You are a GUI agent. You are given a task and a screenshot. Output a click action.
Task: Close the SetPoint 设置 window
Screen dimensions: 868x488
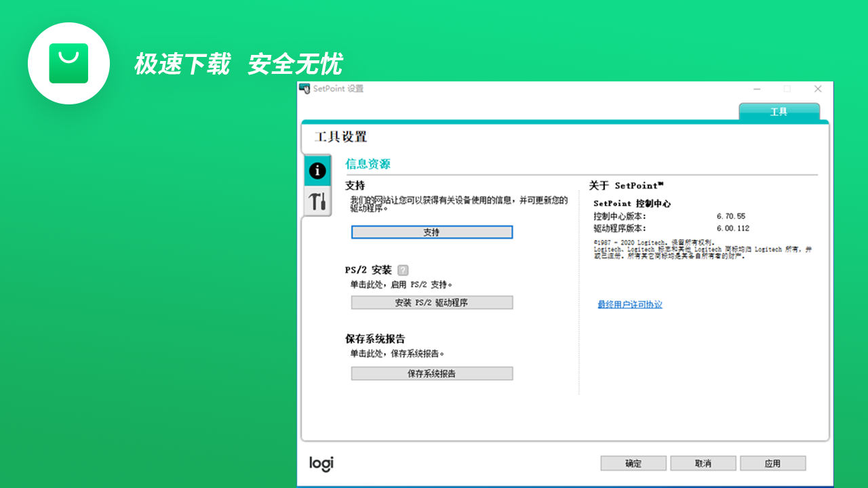pyautogui.click(x=817, y=89)
